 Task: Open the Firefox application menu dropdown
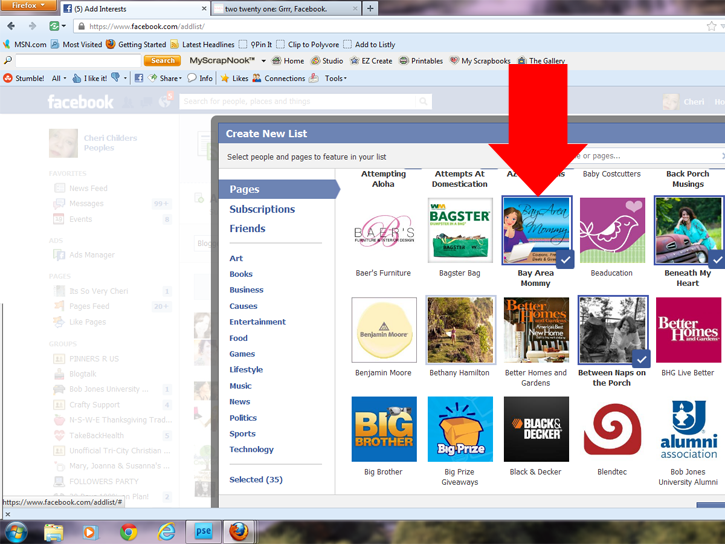[x=27, y=6]
